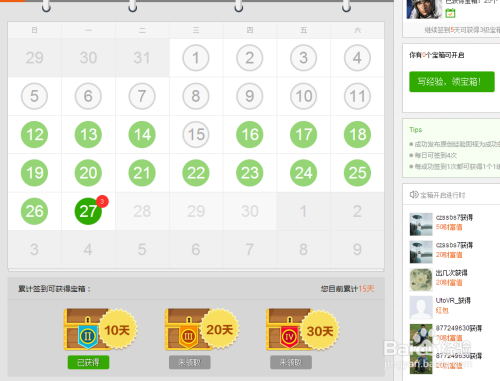Click the 15天 accumulated days text
Screen dimensions: 500x381
coord(366,289)
